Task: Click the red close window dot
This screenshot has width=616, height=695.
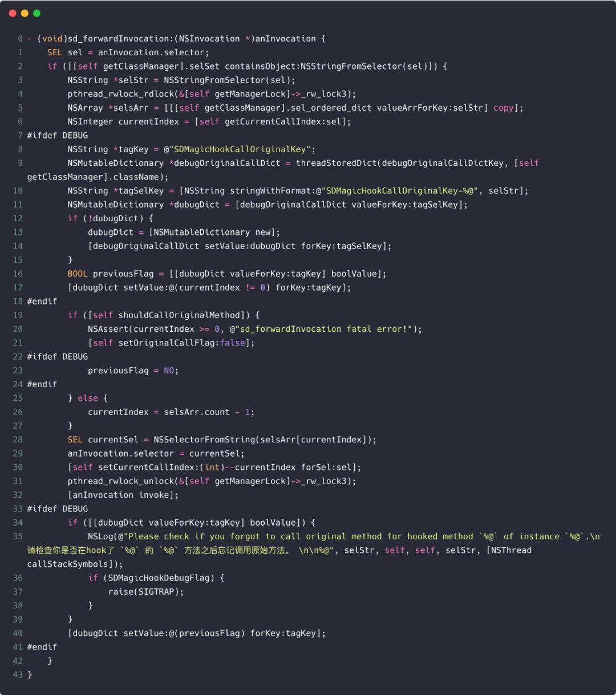Action: click(13, 13)
